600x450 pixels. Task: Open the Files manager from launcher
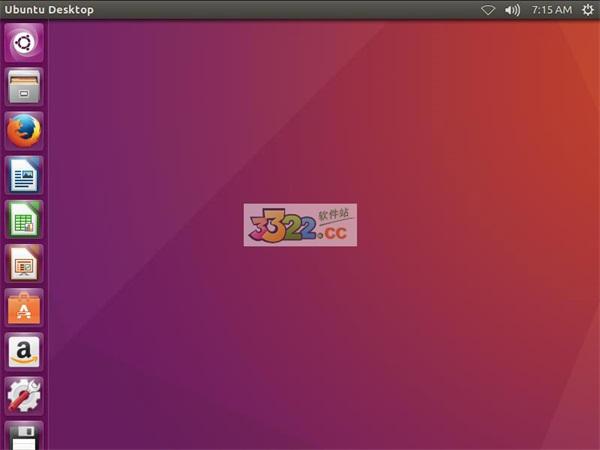(24, 86)
